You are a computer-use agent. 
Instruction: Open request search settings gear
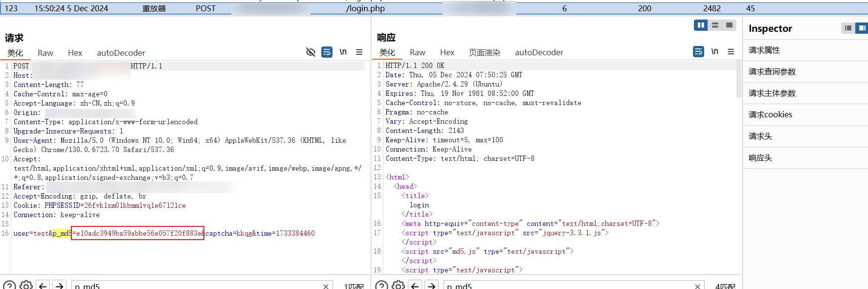tap(26, 286)
